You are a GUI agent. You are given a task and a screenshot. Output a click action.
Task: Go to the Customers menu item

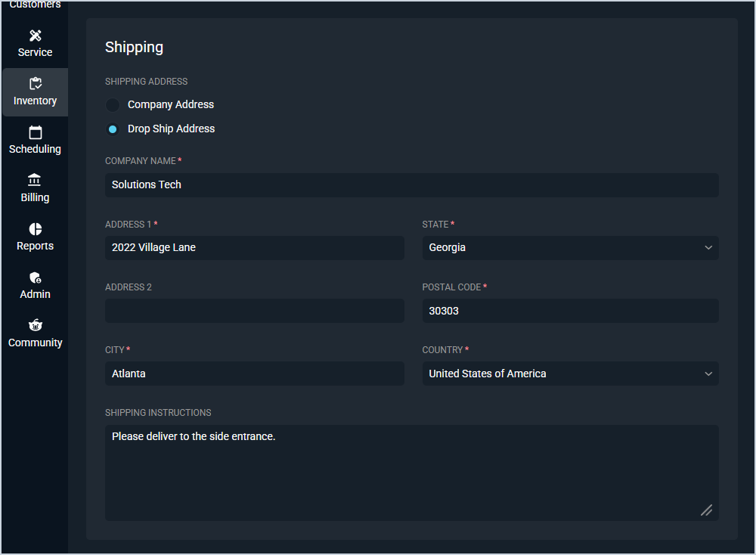click(x=35, y=5)
